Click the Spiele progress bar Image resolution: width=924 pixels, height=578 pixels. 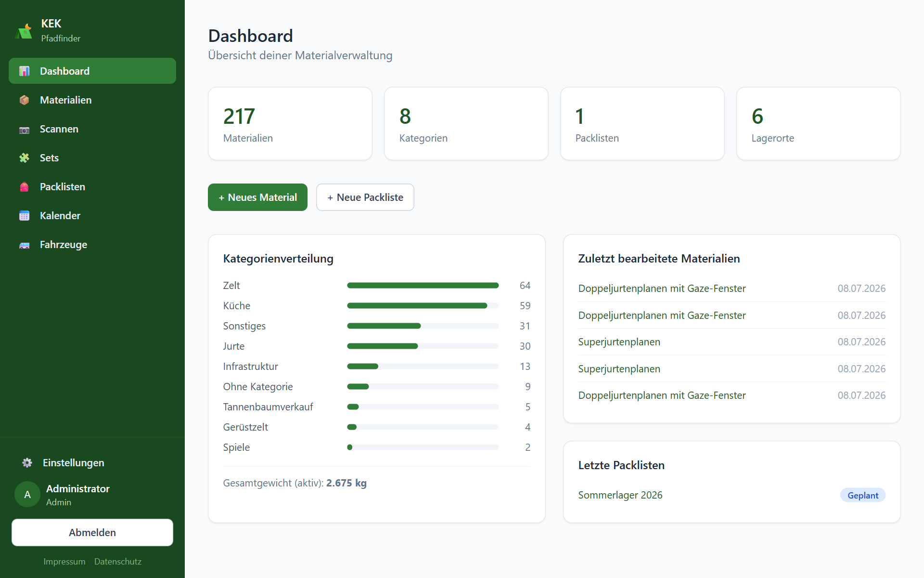tap(423, 447)
